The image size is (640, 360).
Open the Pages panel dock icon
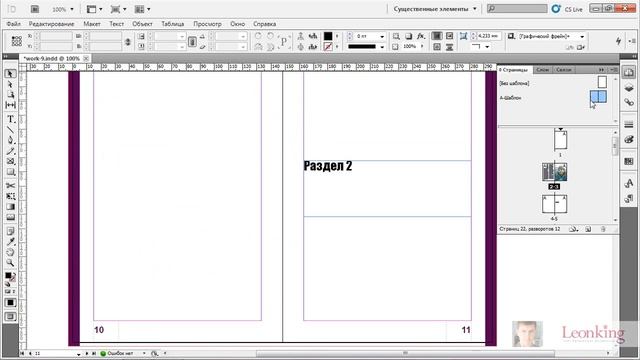(629, 73)
